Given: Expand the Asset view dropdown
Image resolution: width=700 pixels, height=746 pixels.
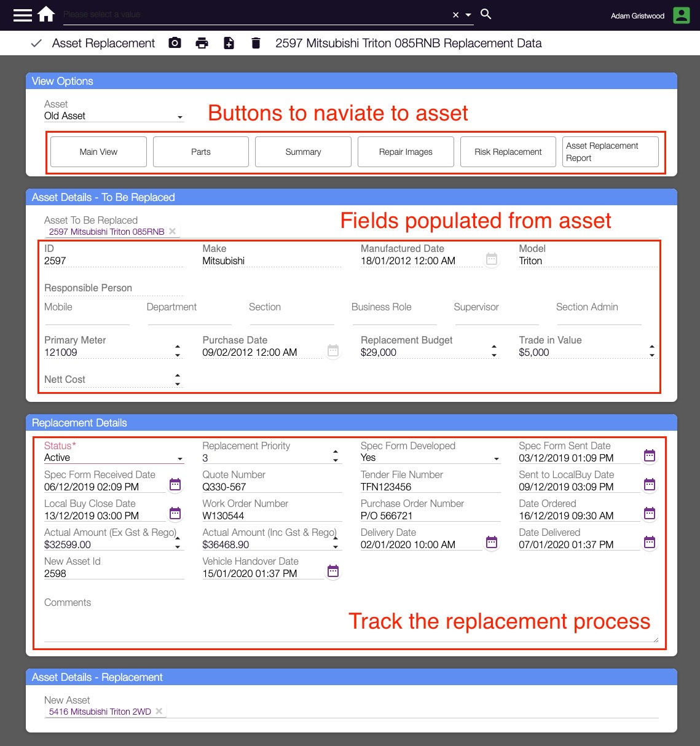Looking at the screenshot, I should coord(179,117).
